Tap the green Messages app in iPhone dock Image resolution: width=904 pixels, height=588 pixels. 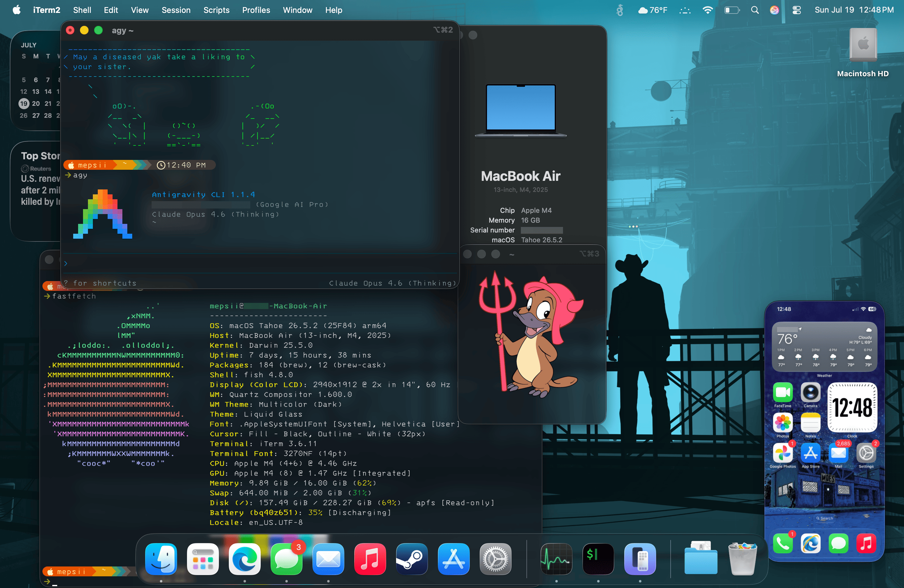[x=838, y=543]
